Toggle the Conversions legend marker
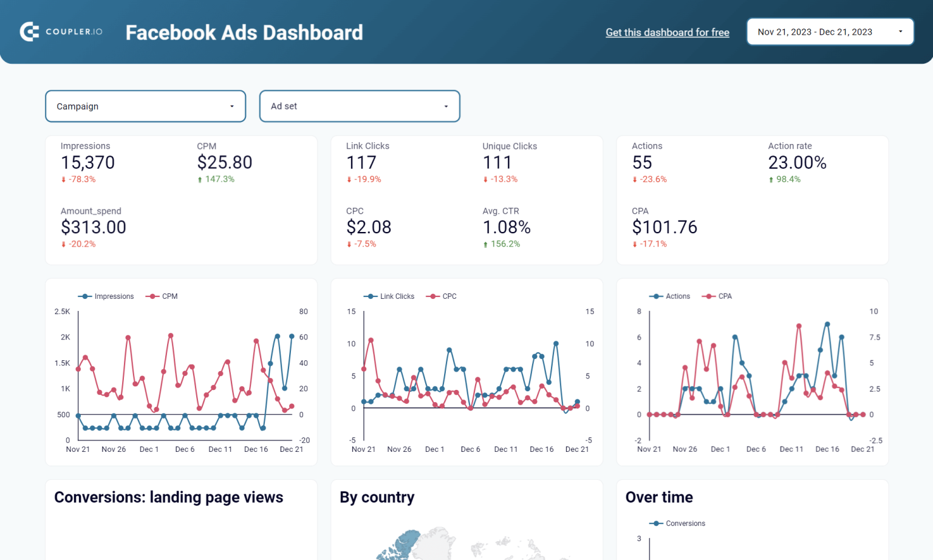 click(x=656, y=523)
